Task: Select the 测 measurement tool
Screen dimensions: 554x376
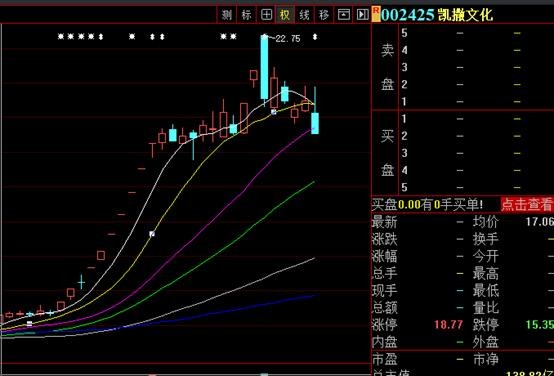Action: click(227, 14)
